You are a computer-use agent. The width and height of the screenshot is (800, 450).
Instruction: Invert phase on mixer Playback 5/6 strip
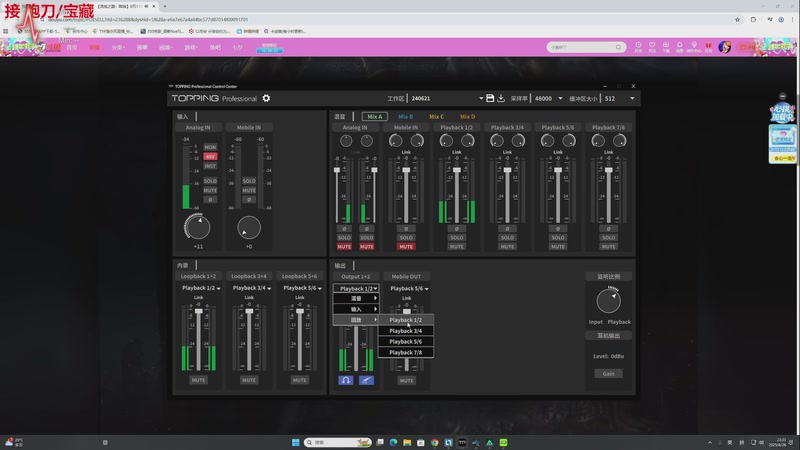(x=558, y=229)
